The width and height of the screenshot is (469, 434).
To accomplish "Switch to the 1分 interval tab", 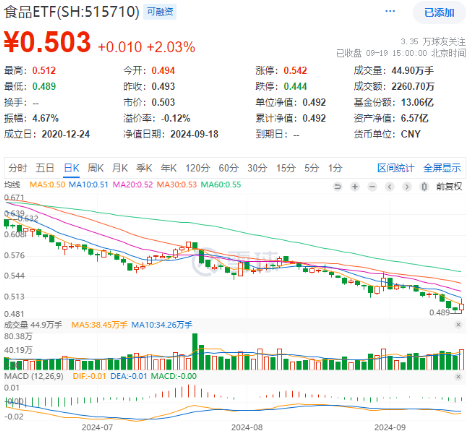I will (335, 168).
